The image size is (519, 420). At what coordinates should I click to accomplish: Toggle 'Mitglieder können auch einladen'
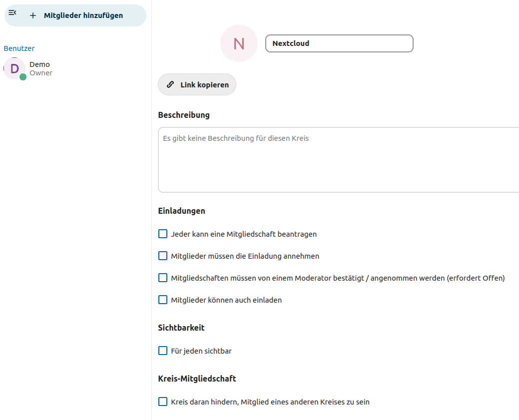[162, 299]
